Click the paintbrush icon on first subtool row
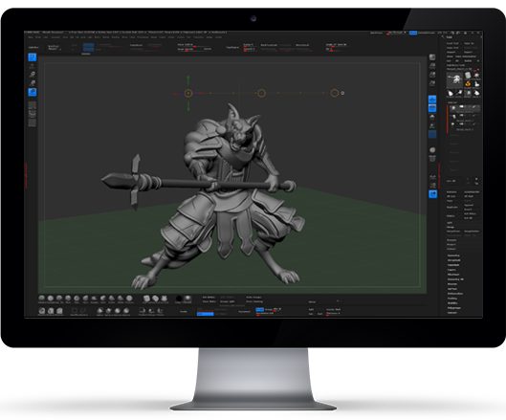506x420 pixels. tap(473, 107)
